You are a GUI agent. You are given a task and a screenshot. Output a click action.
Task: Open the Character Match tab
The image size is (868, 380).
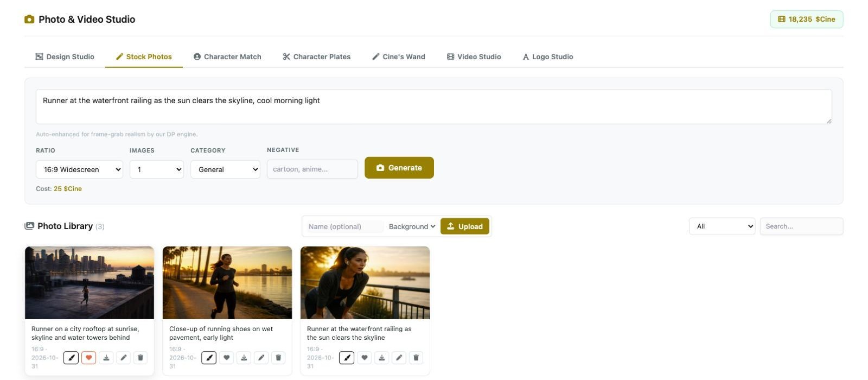point(227,56)
